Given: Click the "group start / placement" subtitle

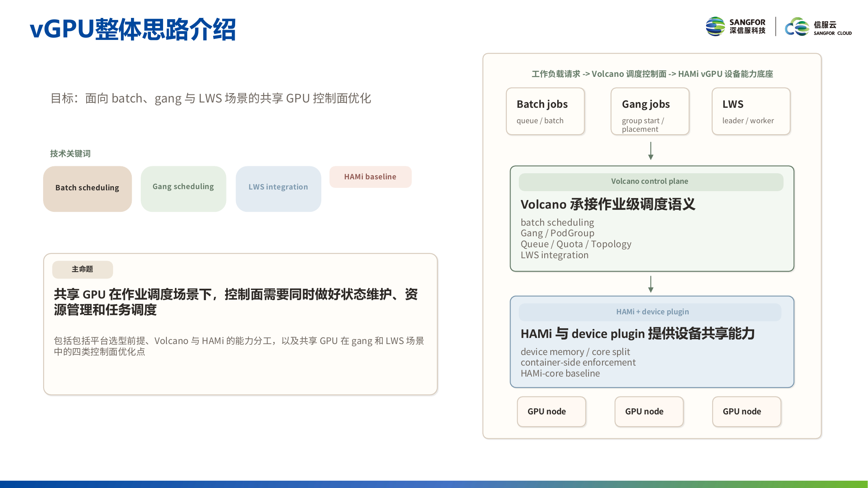Looking at the screenshot, I should coord(643,125).
